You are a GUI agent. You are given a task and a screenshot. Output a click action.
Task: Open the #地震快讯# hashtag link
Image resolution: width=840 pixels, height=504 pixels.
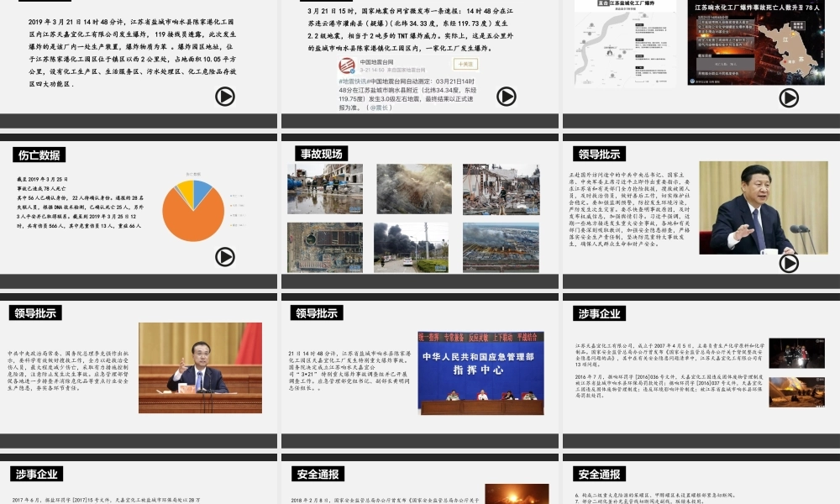354,81
